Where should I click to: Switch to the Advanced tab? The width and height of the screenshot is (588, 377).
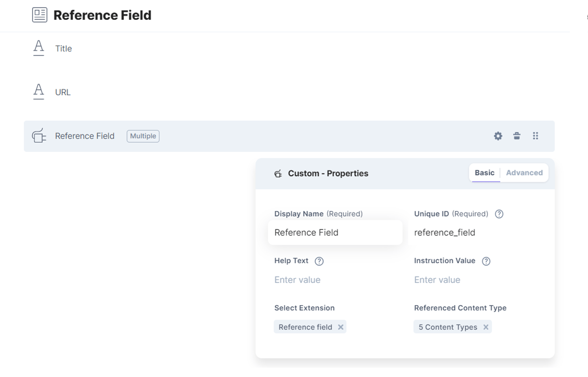click(x=524, y=173)
